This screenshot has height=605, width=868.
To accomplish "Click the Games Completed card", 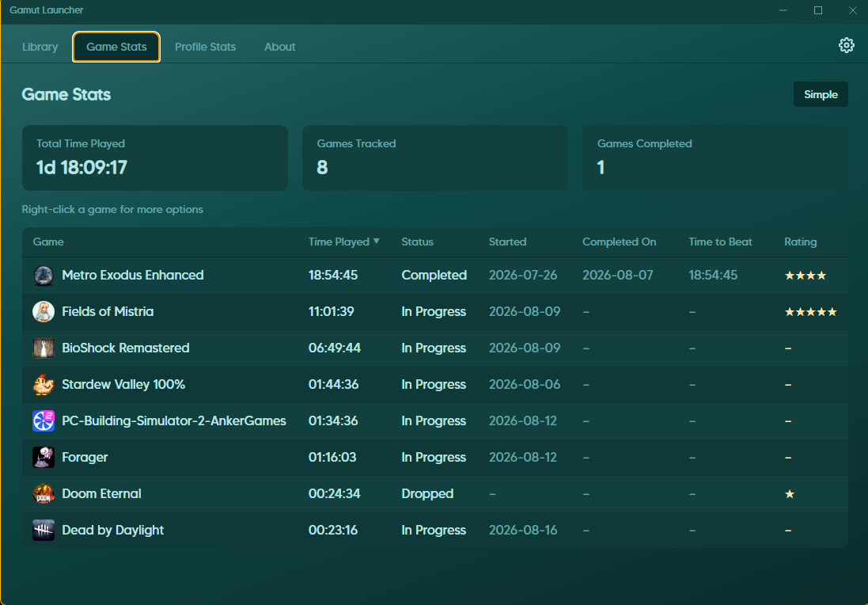I will pos(715,158).
